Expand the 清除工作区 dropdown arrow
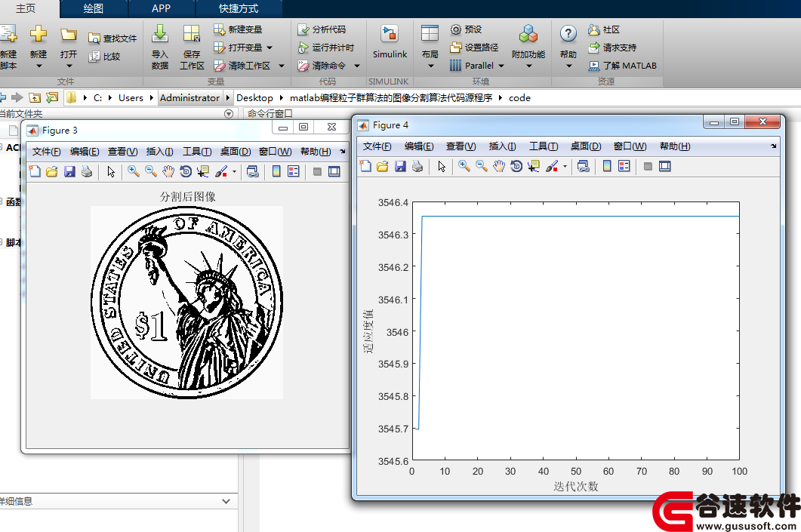The image size is (801, 532). coord(282,66)
